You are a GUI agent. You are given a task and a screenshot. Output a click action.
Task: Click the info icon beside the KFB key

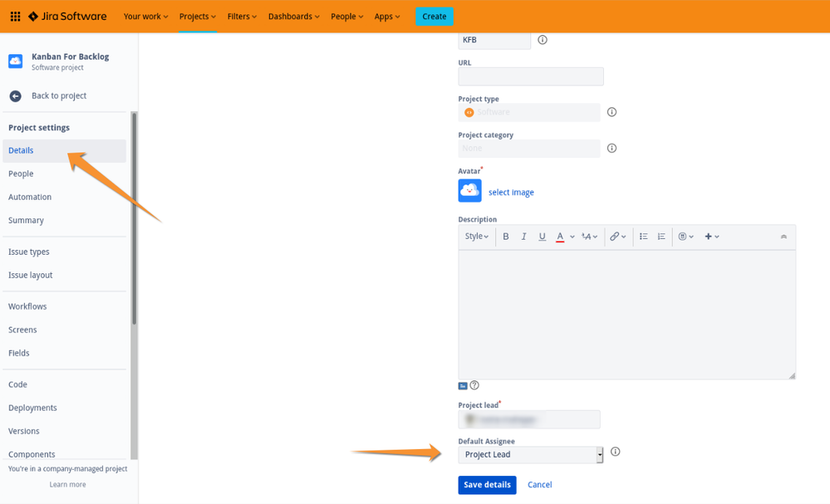(543, 40)
